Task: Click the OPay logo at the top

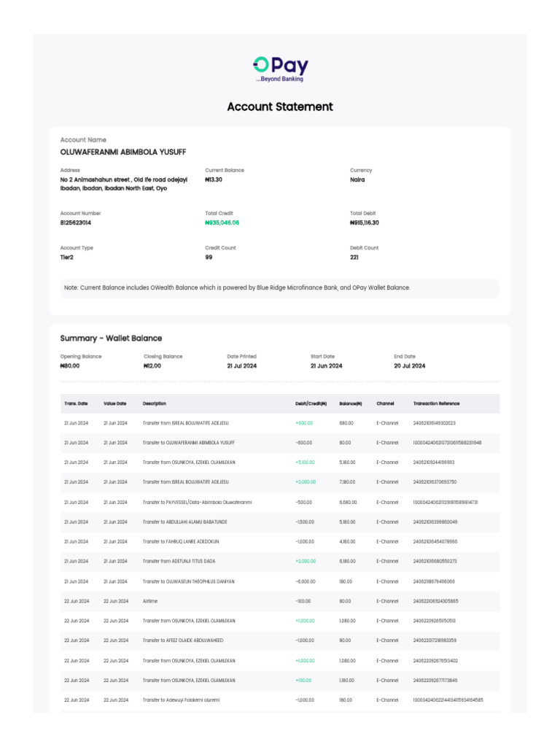Action: click(280, 69)
